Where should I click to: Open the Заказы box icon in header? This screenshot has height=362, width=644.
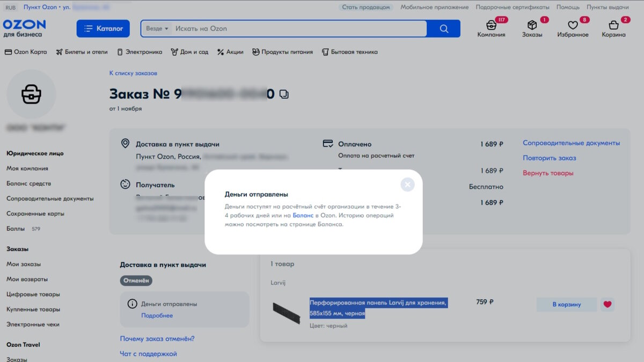tap(532, 28)
